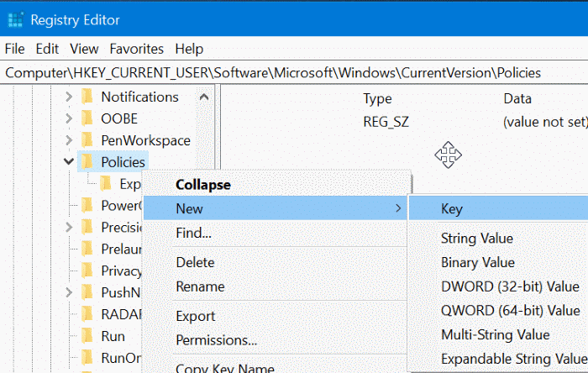588x373 pixels.
Task: Click the Notifications folder icon
Action: (87, 97)
